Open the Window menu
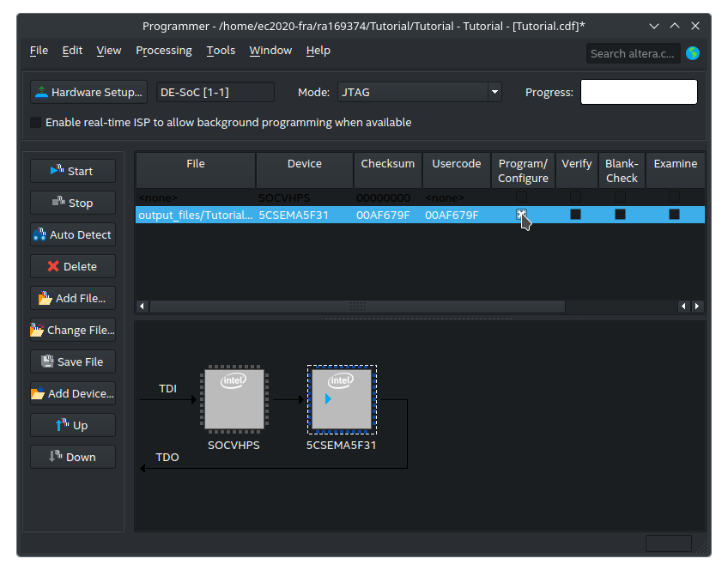Image resolution: width=728 pixels, height=577 pixels. (x=270, y=51)
